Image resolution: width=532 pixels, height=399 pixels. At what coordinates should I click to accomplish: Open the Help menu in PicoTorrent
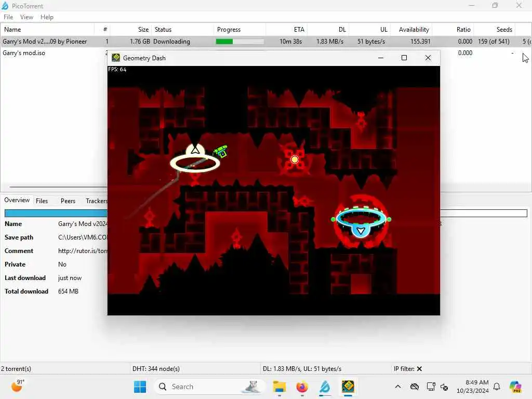click(x=47, y=17)
